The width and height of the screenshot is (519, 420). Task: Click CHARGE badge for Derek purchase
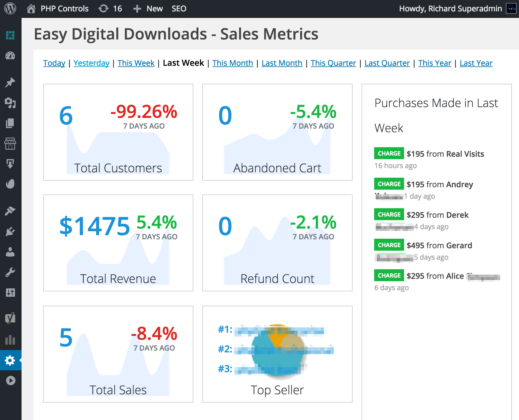coord(389,214)
